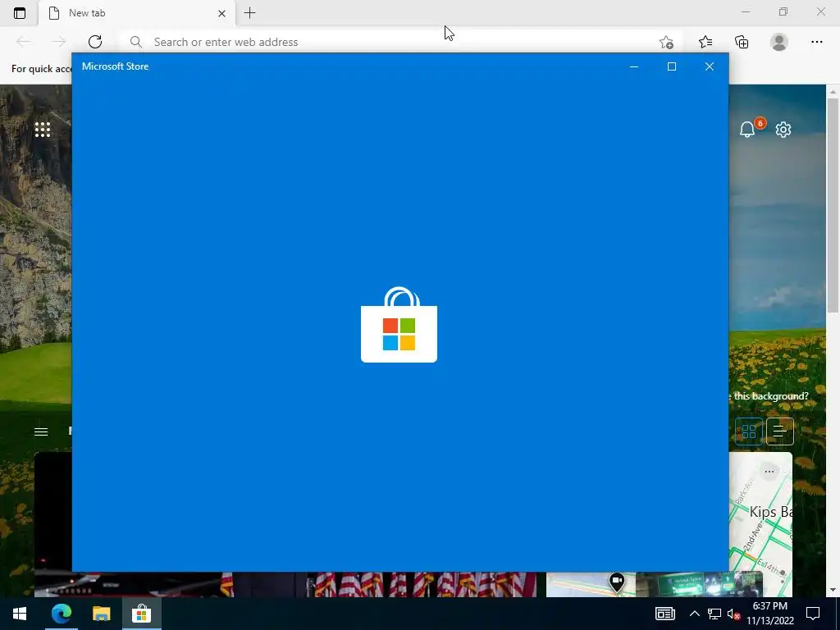Viewport: 840px width, 630px height.
Task: Click the Edge forward arrow
Action: pos(59,42)
